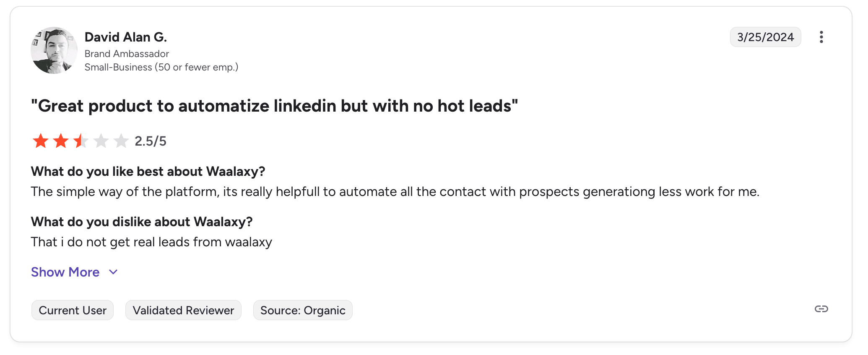Select the Source: Organic tag
Image resolution: width=868 pixels, height=355 pixels.
pos(303,311)
